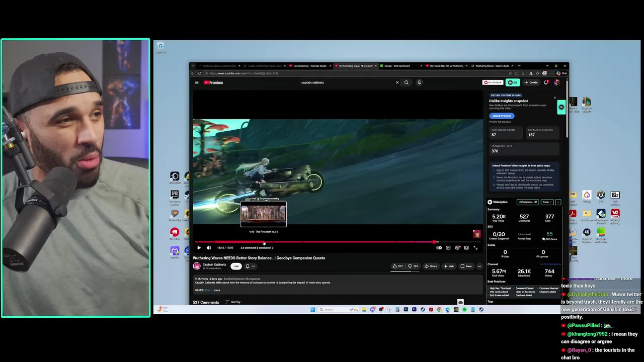644x362 pixels.
Task: Save the video to a playlist
Action: (x=466, y=266)
